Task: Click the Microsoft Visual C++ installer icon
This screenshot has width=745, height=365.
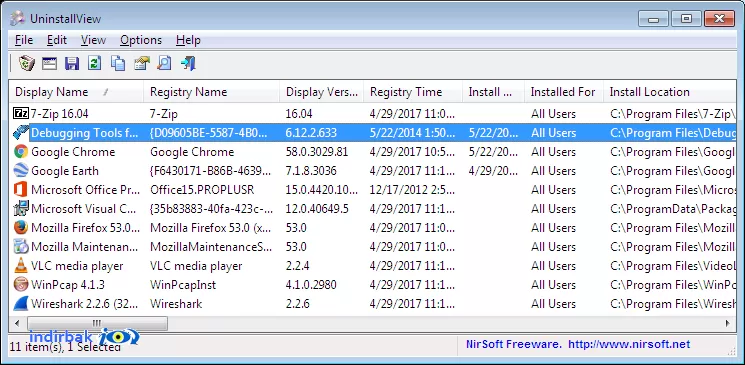Action: pos(21,209)
